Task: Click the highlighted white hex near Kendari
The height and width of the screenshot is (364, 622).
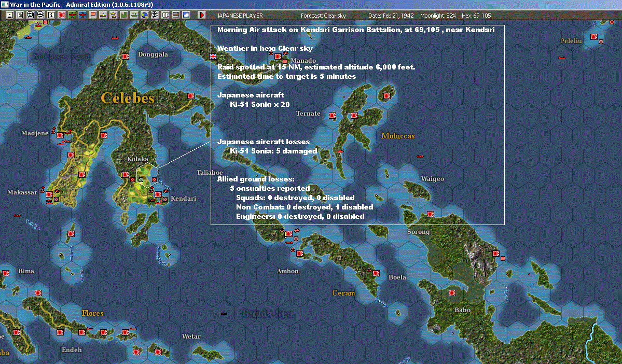Action: point(147,175)
